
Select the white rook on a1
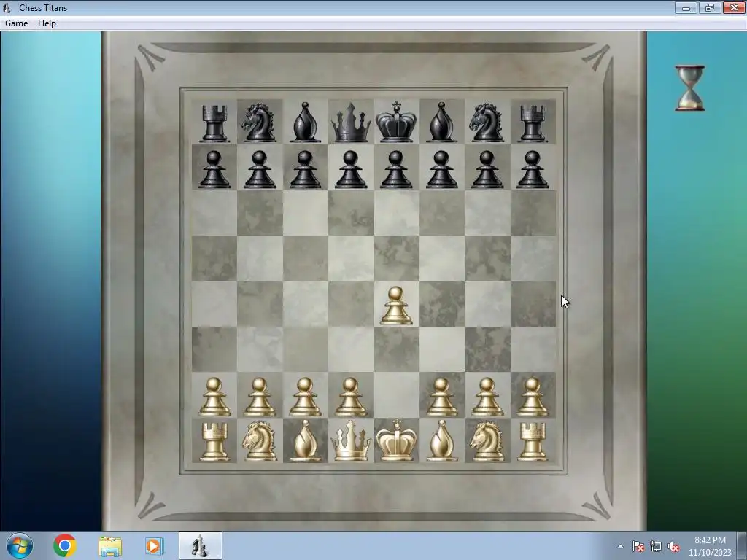[214, 442]
